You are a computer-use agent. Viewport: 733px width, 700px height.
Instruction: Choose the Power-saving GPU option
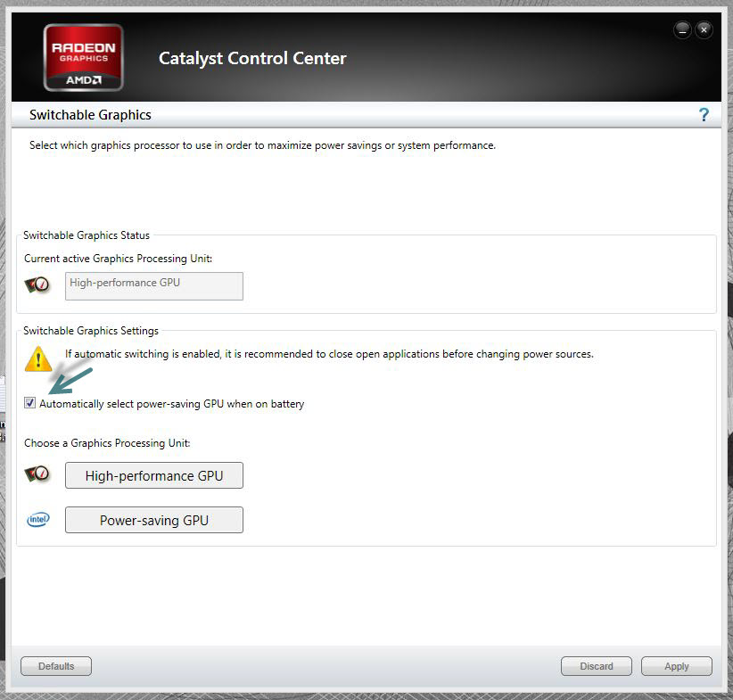tap(153, 519)
